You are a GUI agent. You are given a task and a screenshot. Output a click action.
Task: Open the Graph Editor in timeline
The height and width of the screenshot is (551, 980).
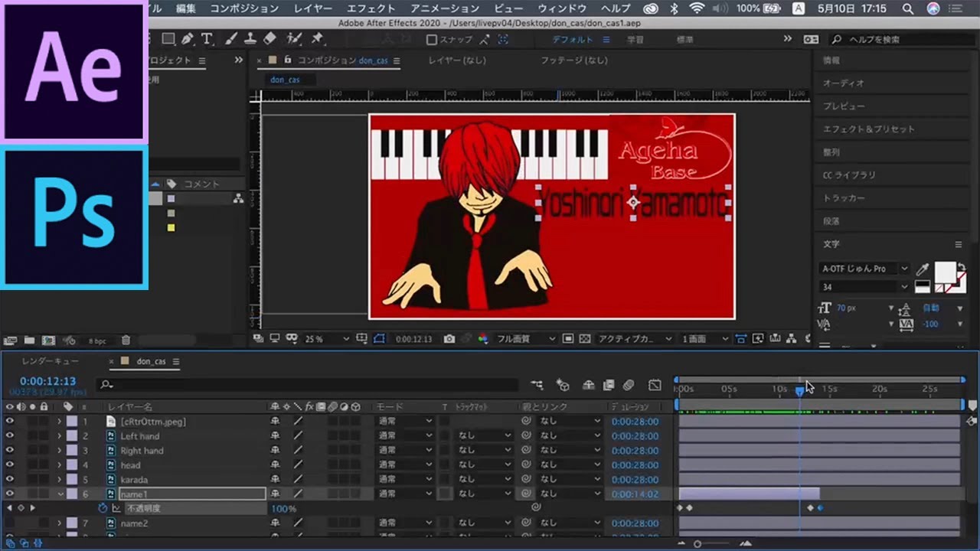click(655, 385)
